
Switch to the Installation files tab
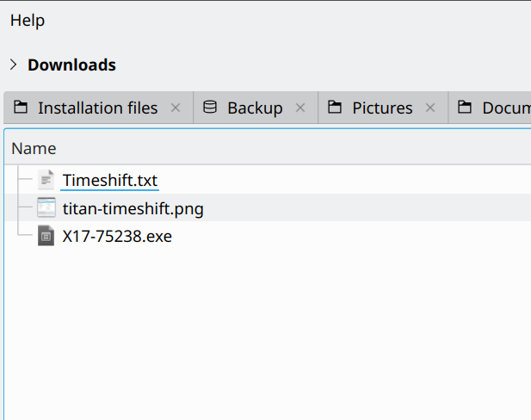pos(97,108)
